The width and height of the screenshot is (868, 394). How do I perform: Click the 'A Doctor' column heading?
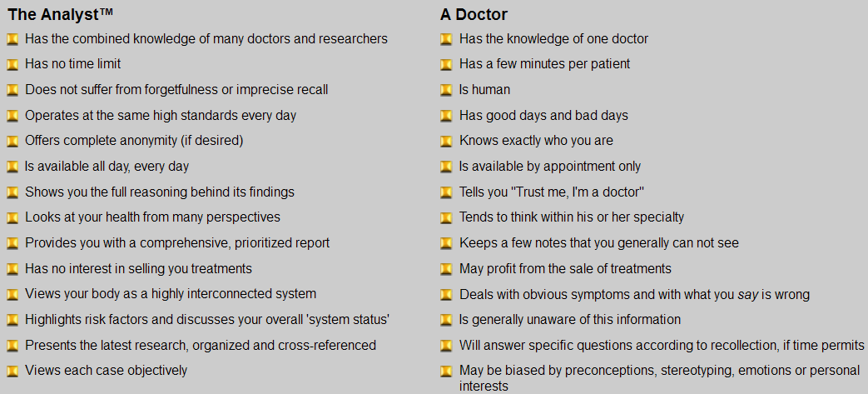(474, 14)
